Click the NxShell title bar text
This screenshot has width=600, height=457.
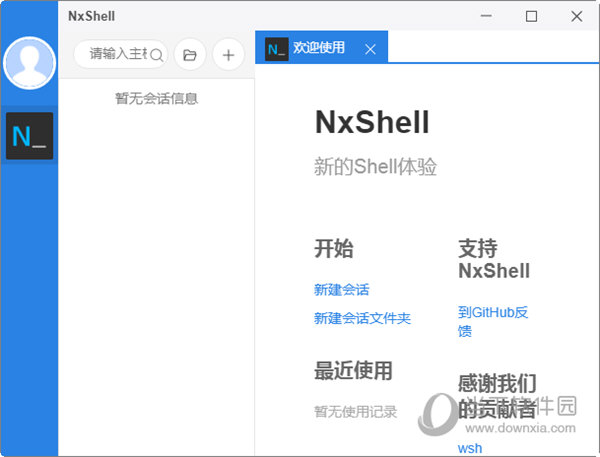[91, 16]
